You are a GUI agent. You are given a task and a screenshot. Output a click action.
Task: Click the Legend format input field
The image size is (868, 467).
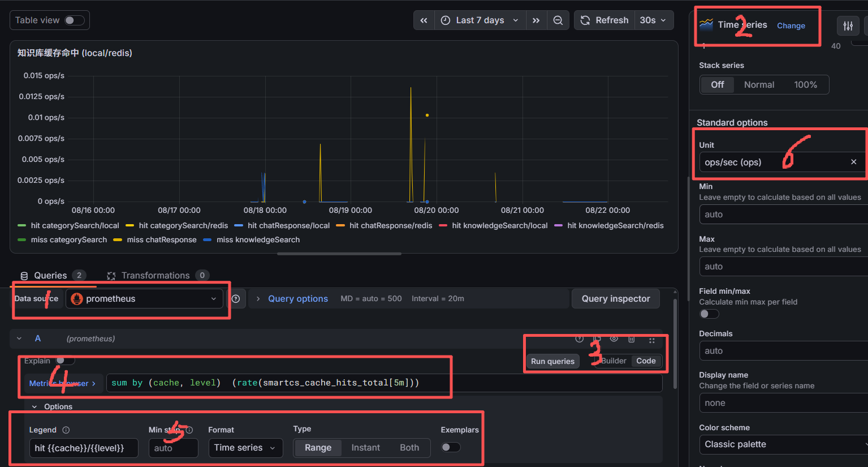(84, 448)
